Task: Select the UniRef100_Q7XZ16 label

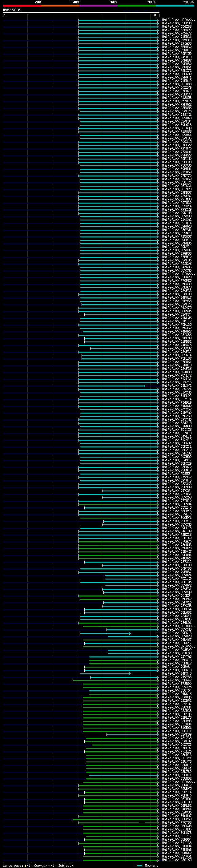Action: (x=176, y=382)
